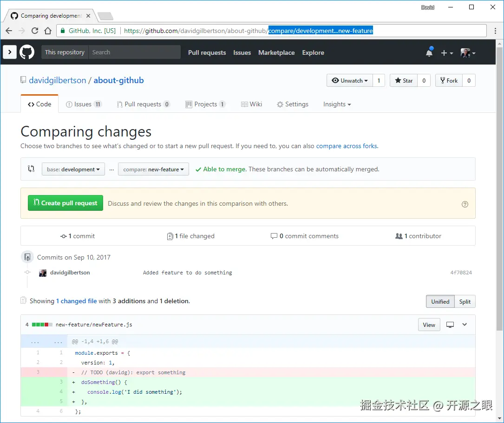The width and height of the screenshot is (504, 423).
Task: Switch to the Settings tab
Action: [293, 104]
